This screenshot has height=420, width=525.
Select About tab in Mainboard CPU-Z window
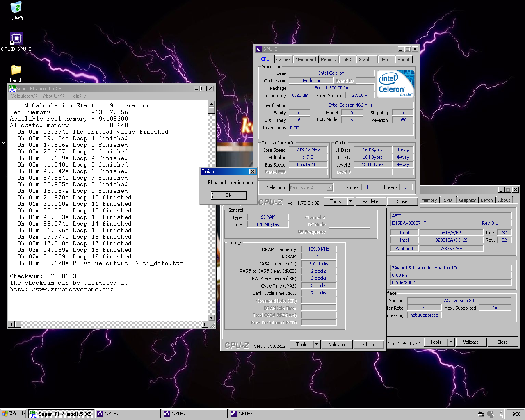[504, 200]
